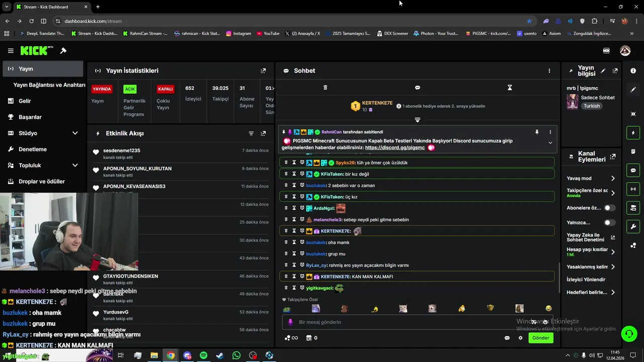The image size is (644, 362).
Task: Go to Başarılar in the sidebar
Action: pyautogui.click(x=43, y=117)
